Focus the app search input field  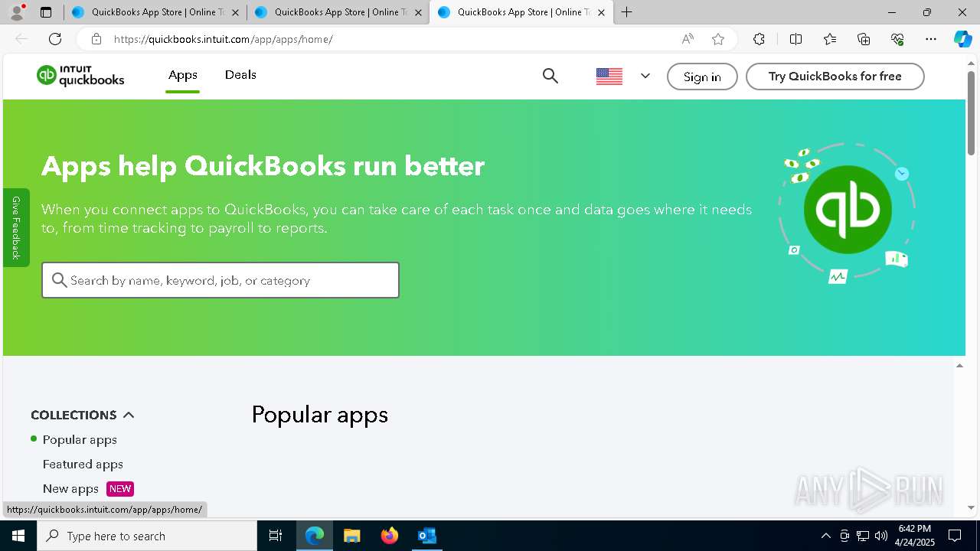220,280
